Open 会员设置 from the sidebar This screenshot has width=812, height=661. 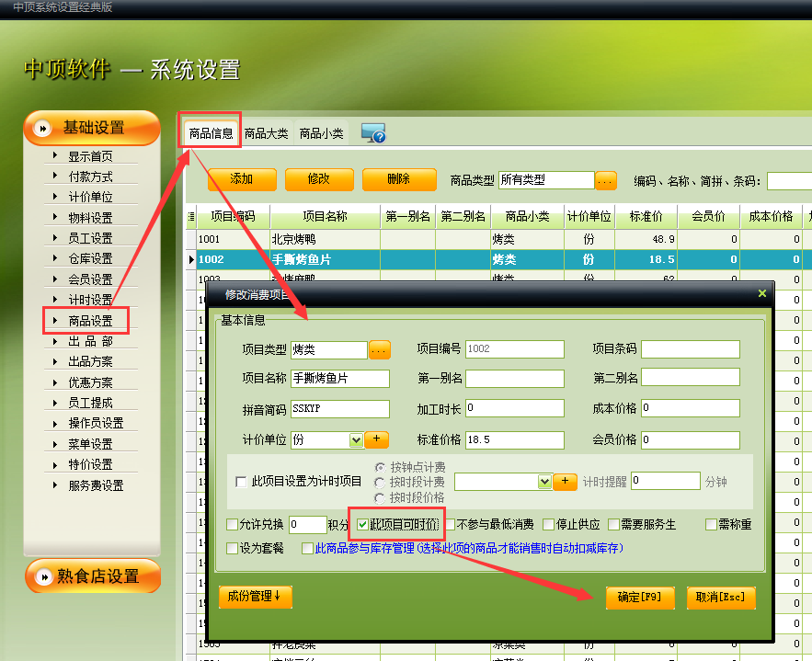coord(91,279)
